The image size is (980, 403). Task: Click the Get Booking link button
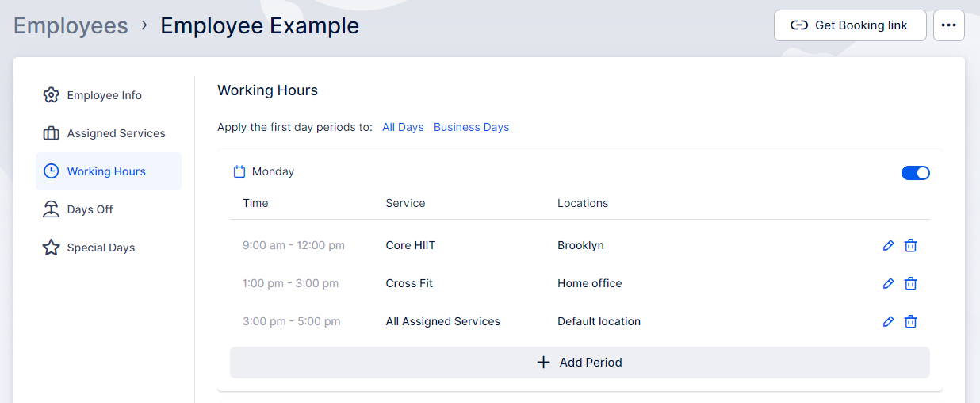pyautogui.click(x=850, y=25)
